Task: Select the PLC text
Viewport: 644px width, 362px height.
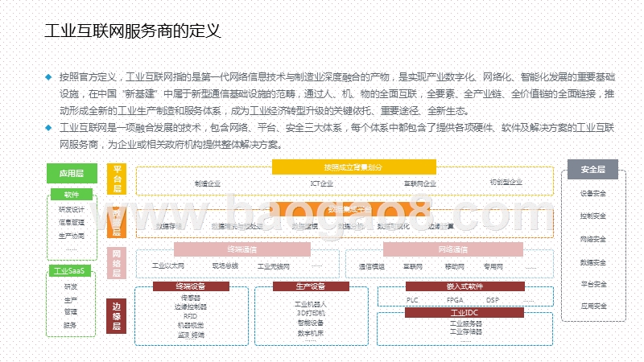Action: (x=412, y=300)
